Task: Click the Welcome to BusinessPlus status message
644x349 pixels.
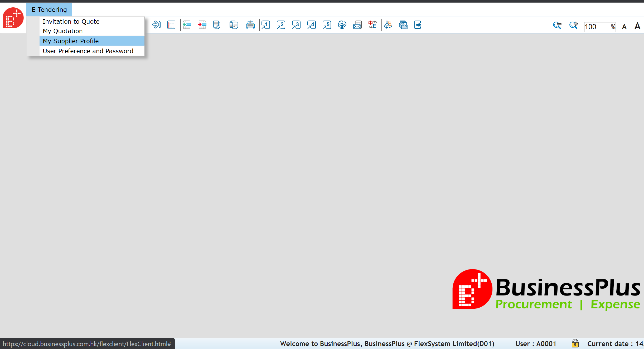Action: point(387,344)
